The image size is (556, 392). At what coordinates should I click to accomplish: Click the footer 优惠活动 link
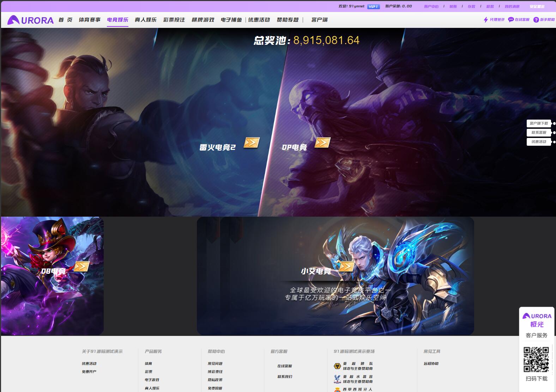click(89, 363)
